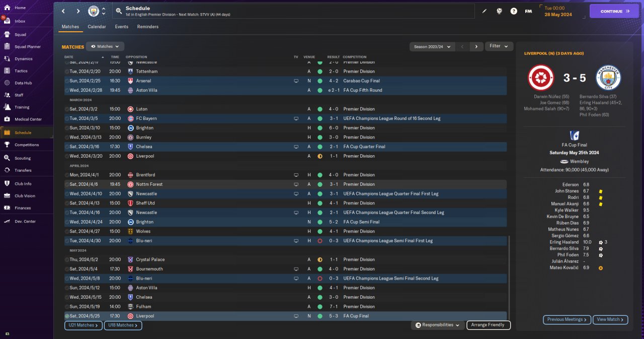Go to previous season arrow
The height and width of the screenshot is (339, 644).
(x=462, y=46)
